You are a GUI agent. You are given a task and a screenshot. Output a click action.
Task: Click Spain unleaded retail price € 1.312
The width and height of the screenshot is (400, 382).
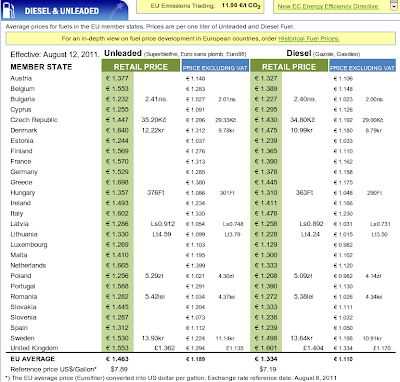click(x=117, y=328)
